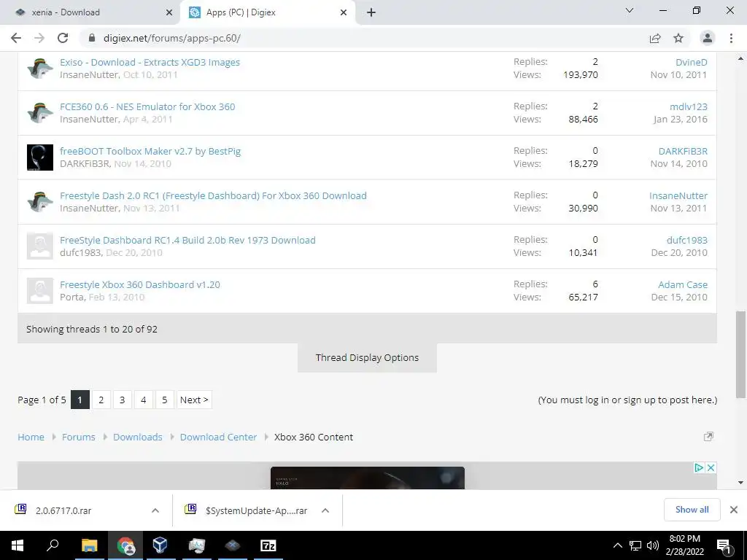Close the advertisement with X icon
The image size is (747, 560).
[711, 467]
